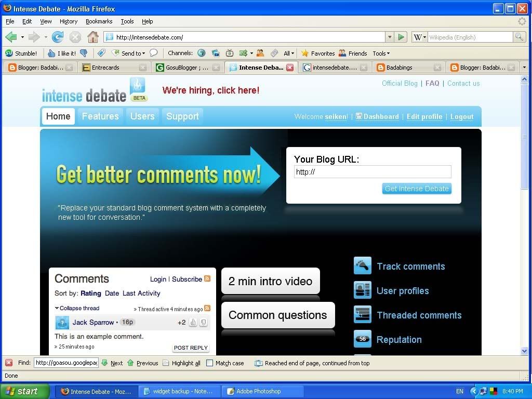Close the Find bar with red X
The width and height of the screenshot is (532, 399).
(x=9, y=363)
